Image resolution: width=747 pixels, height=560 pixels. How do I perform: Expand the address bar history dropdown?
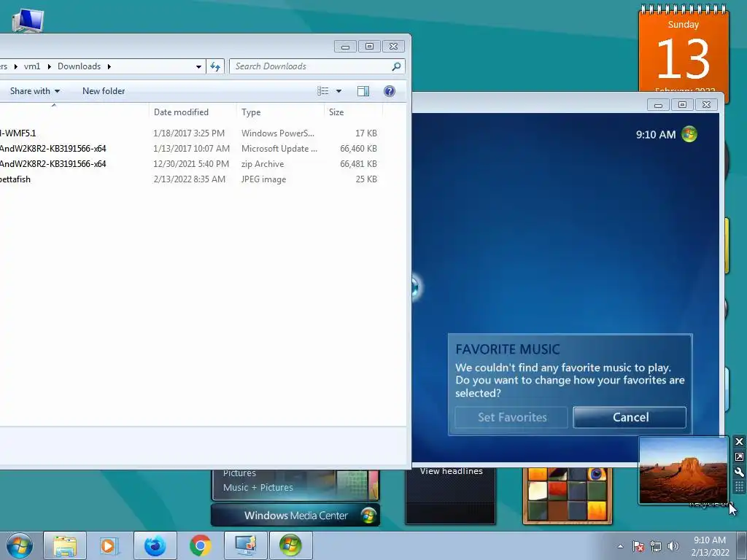[x=198, y=66]
